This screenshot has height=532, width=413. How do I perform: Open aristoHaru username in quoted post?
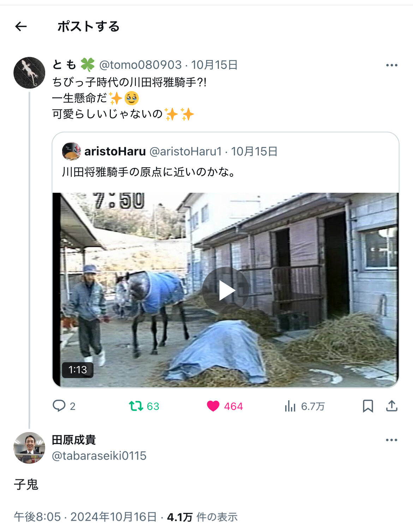point(115,151)
